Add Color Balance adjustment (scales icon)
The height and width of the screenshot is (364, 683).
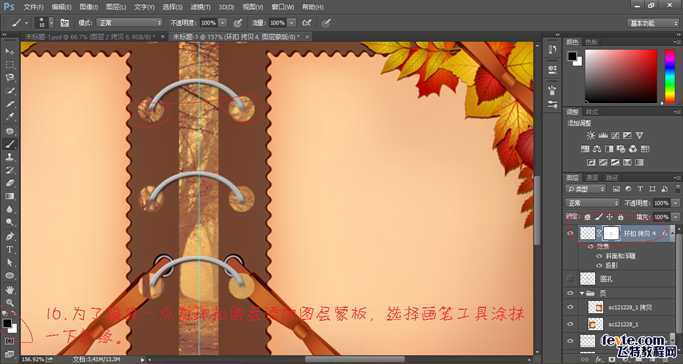[x=597, y=149]
